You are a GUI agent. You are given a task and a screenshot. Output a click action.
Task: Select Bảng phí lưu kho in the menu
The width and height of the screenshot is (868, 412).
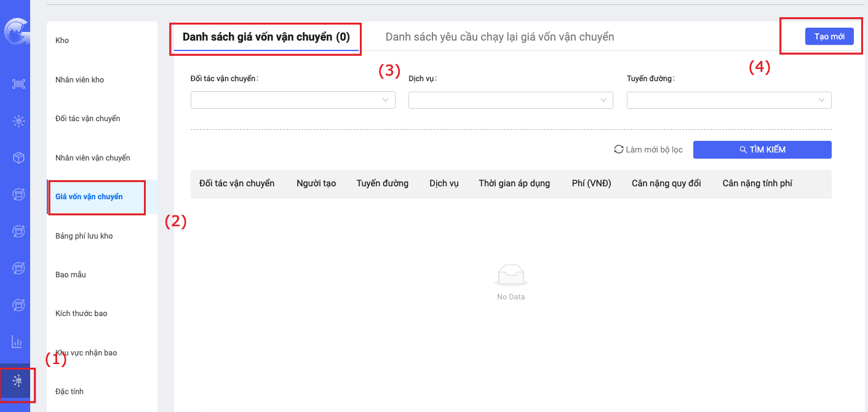pos(84,236)
